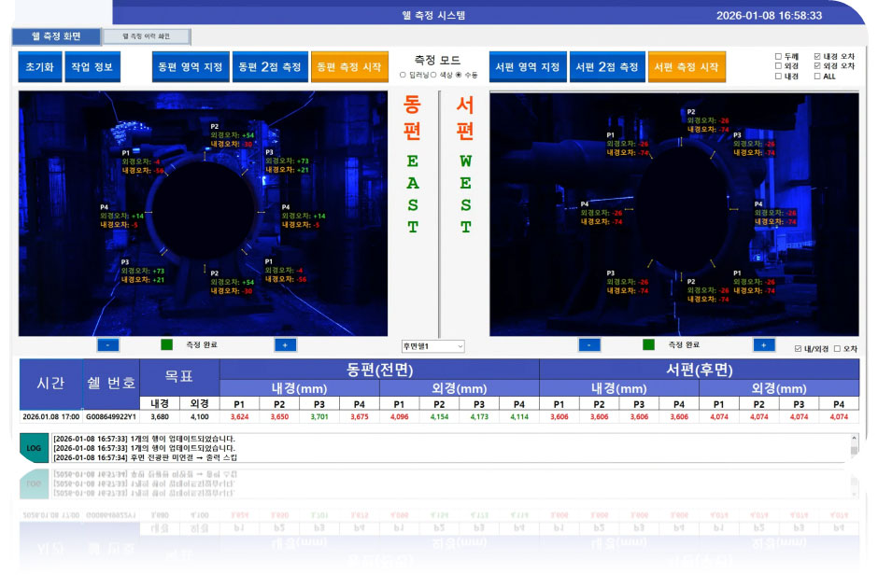Click the green LOG icon
The width and height of the screenshot is (878, 588).
coord(34,448)
